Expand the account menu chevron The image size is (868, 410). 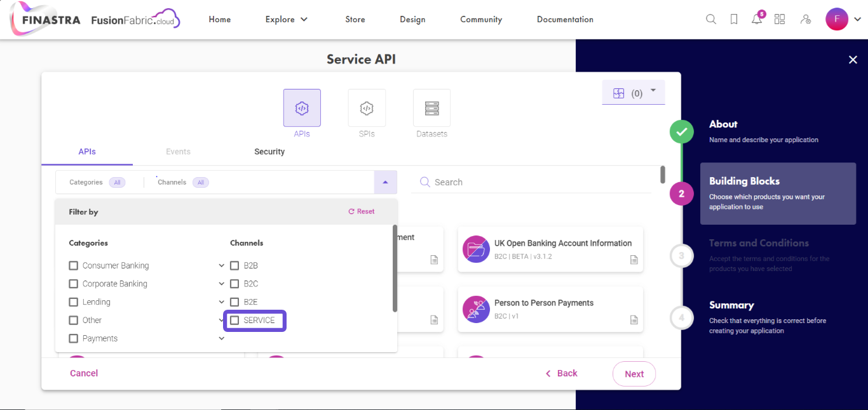point(858,20)
